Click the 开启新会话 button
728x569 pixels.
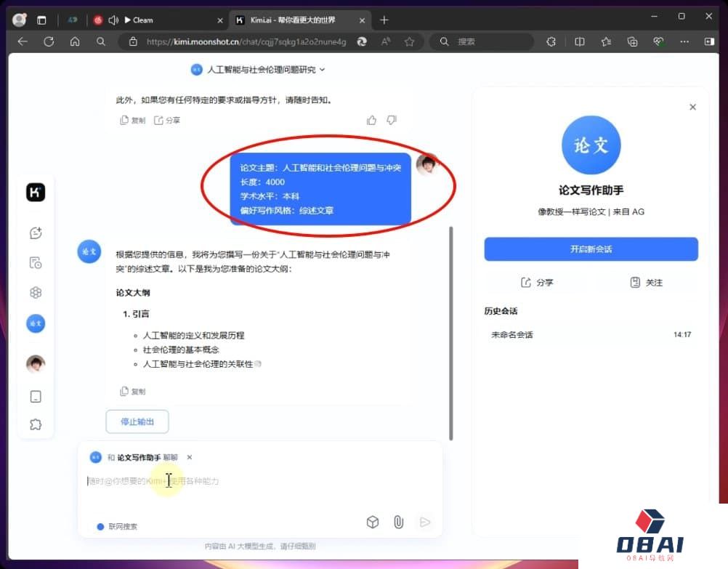[x=591, y=249]
